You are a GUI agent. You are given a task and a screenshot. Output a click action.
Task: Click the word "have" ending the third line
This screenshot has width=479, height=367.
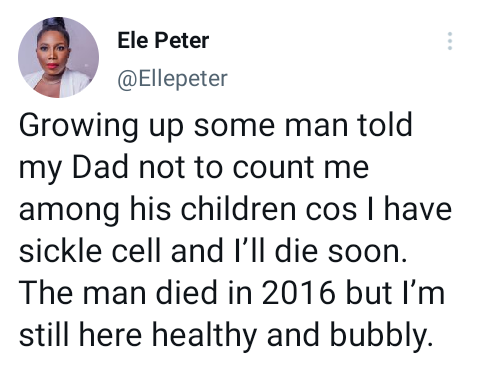pos(418,209)
